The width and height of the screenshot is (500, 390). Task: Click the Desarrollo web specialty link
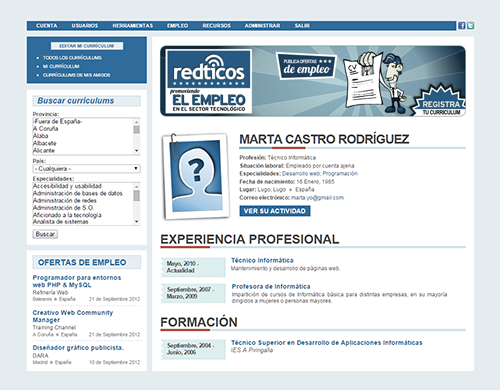pos(301,174)
